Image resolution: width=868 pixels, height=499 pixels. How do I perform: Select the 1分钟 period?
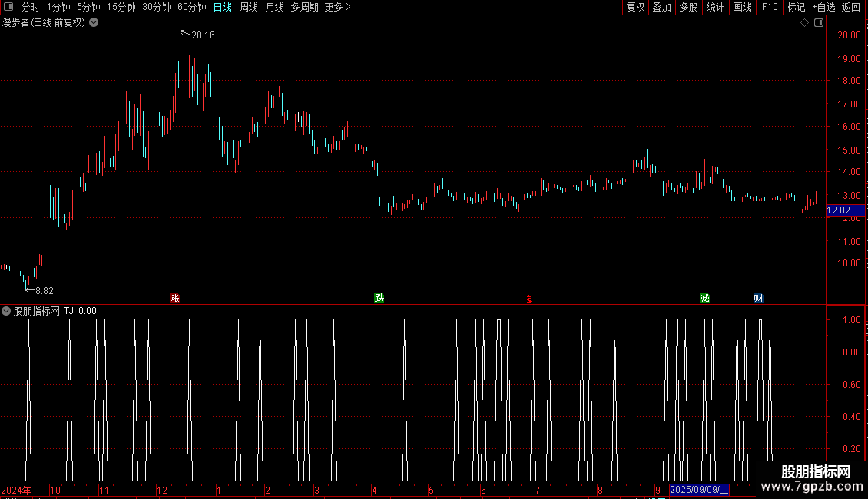[x=58, y=7]
